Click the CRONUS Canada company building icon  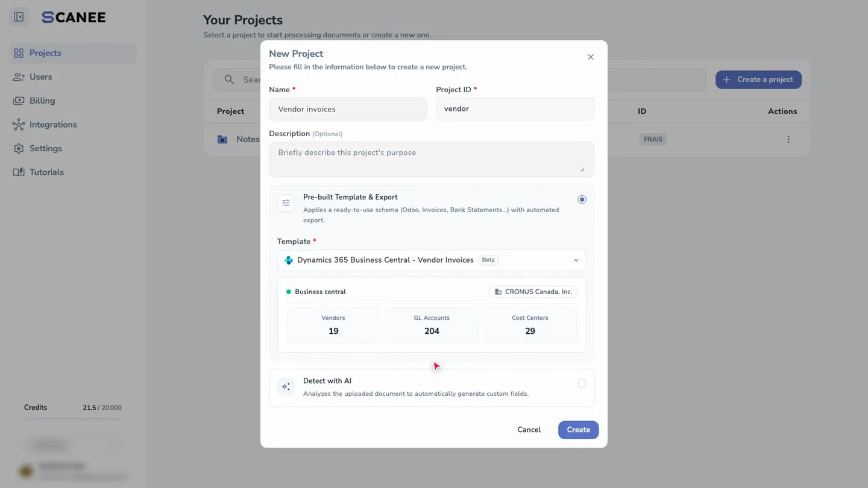[498, 292]
